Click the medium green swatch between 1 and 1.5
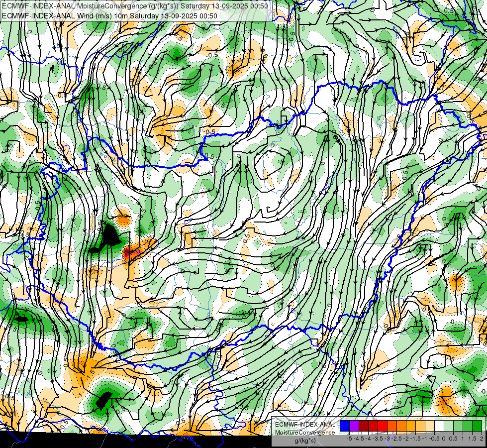 [468, 426]
